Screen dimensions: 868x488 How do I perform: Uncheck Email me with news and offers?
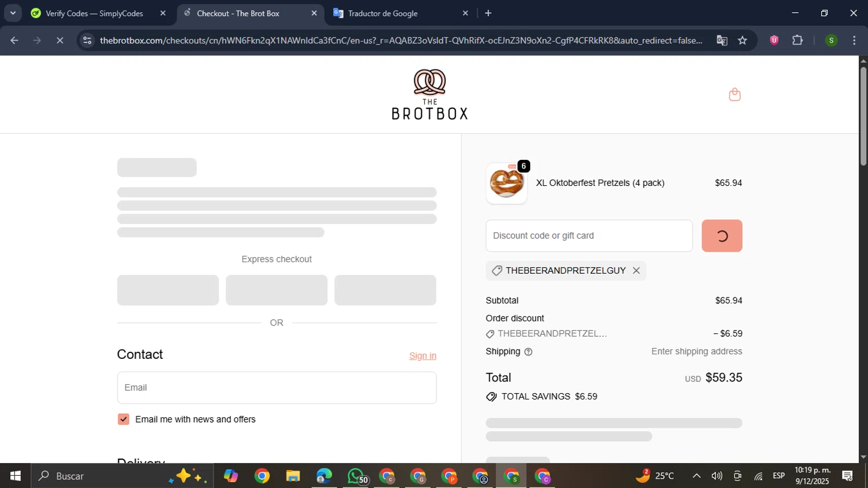coord(123,419)
